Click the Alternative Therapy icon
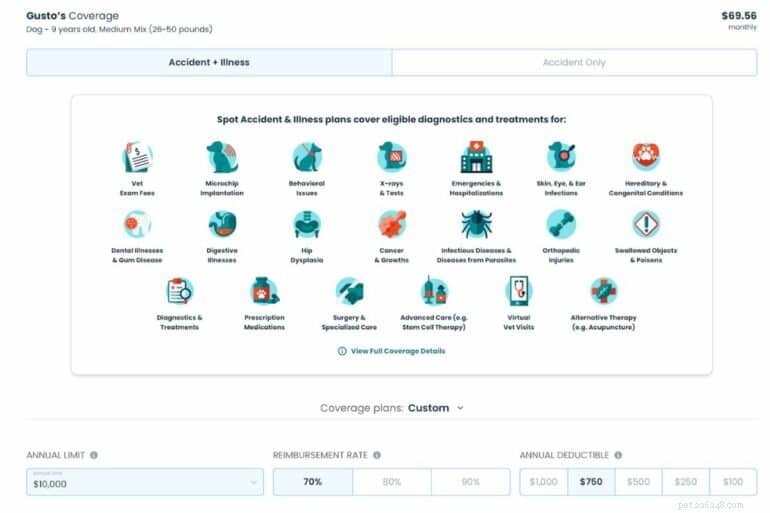 pyautogui.click(x=604, y=291)
